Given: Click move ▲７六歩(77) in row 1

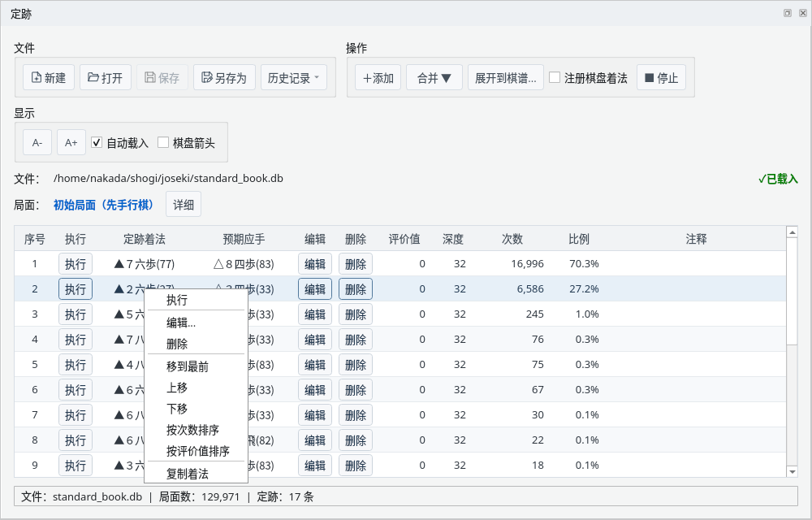Looking at the screenshot, I should [x=145, y=264].
